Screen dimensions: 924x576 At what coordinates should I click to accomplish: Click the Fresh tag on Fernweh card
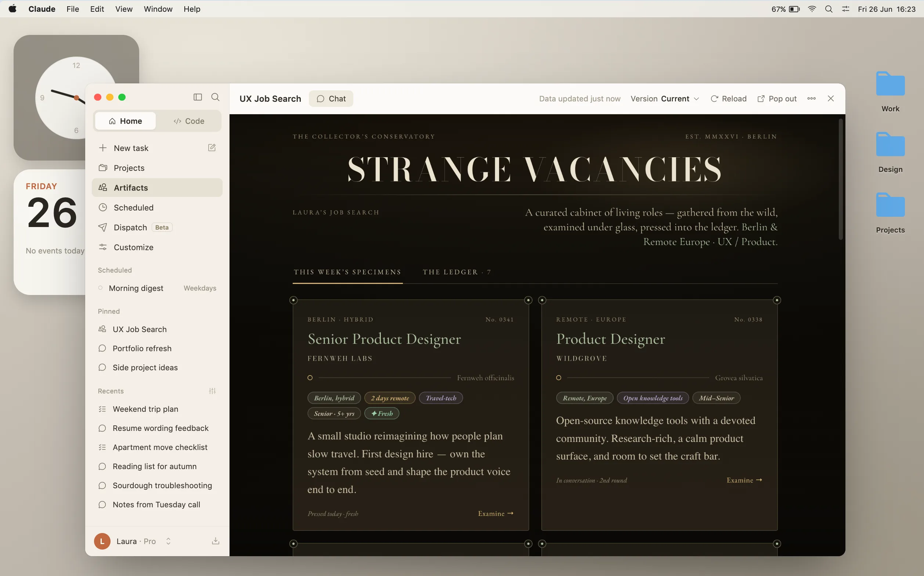click(x=382, y=413)
